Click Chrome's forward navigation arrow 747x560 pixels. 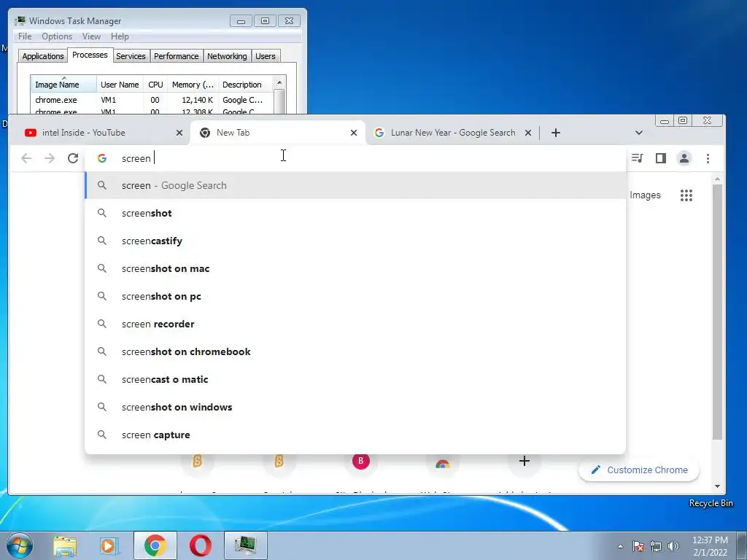pos(50,158)
